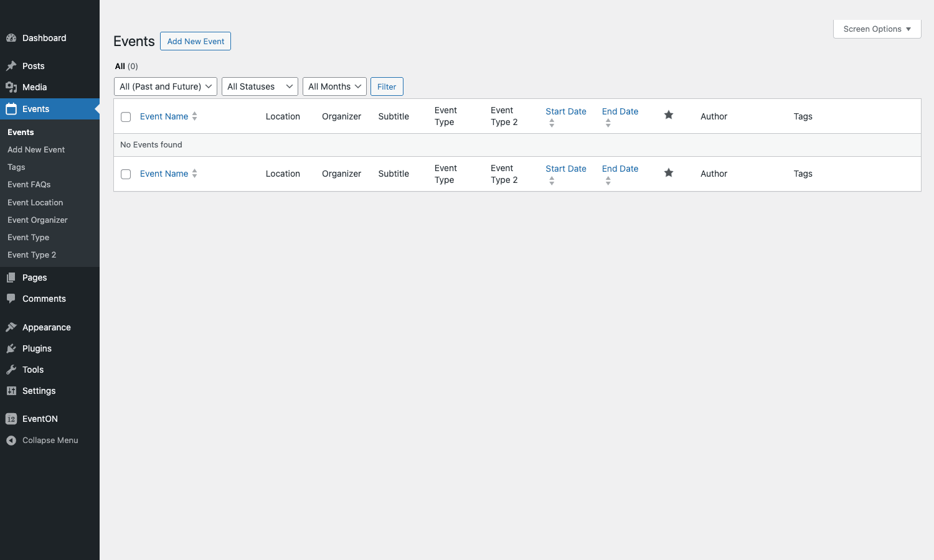Viewport: 934px width, 560px height.
Task: Open the All Statuses dropdown
Action: point(260,86)
